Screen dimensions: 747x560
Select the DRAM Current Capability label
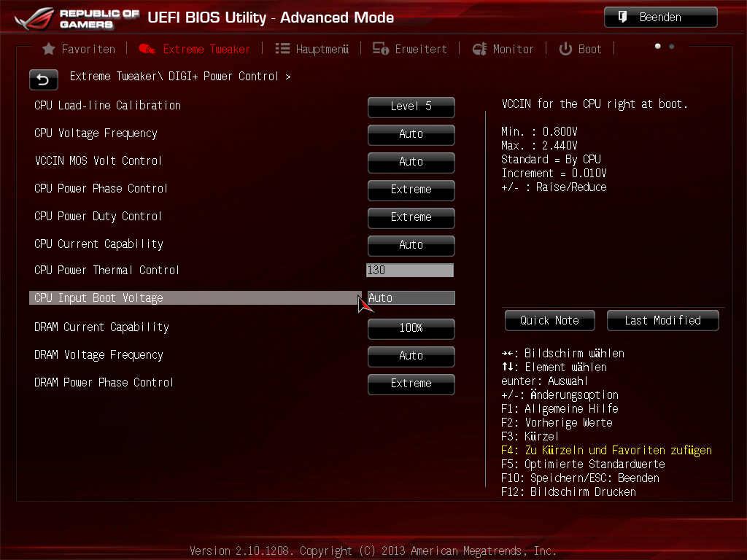click(101, 327)
